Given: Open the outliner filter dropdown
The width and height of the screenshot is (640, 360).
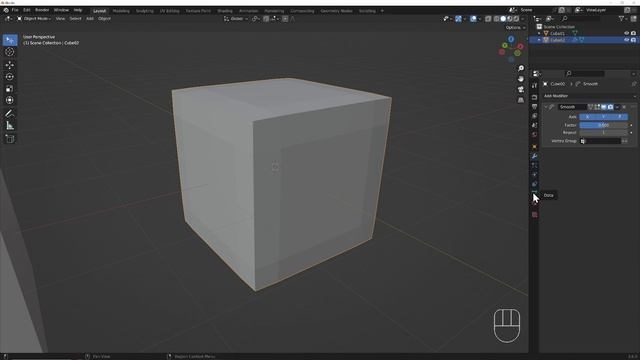Looking at the screenshot, I should pyautogui.click(x=623, y=19).
